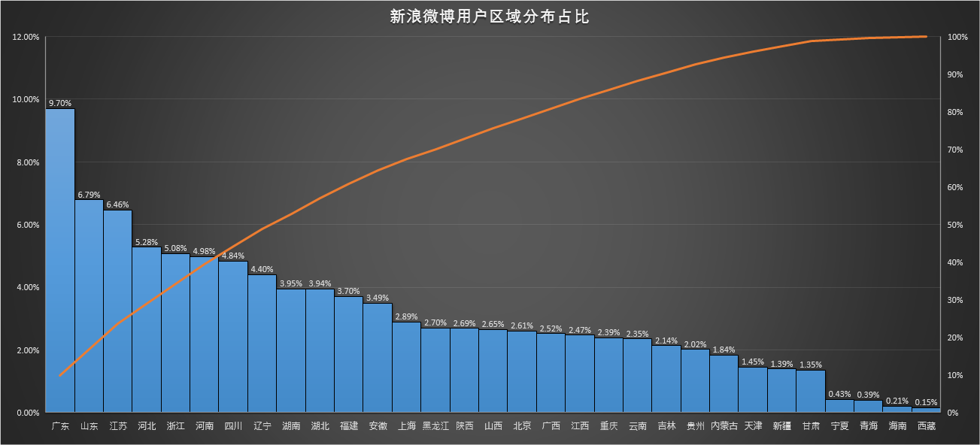The image size is (980, 445).
Task: Select the 上海 category label
Action: pos(407,426)
